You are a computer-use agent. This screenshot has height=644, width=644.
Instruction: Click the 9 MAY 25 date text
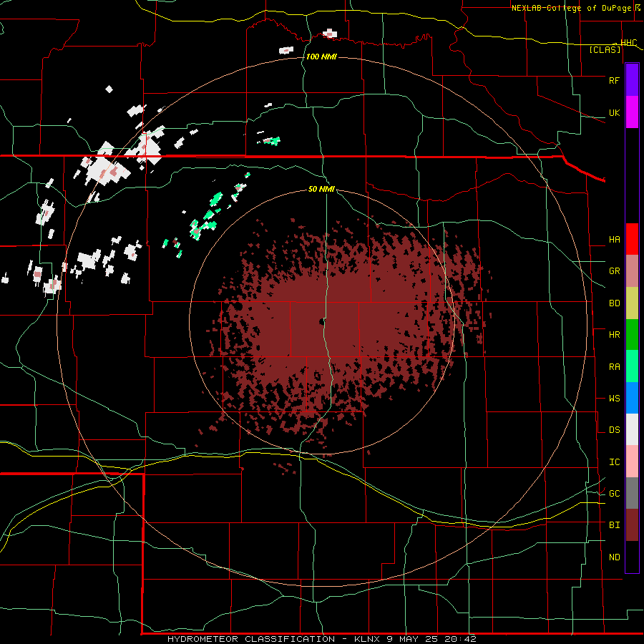[413, 639]
